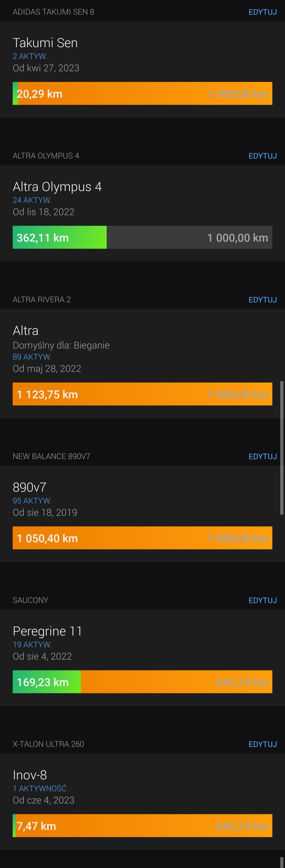Viewport: 285px width, 868px height.
Task: Open Takumi Sen's 2 activities link
Action: (30, 56)
